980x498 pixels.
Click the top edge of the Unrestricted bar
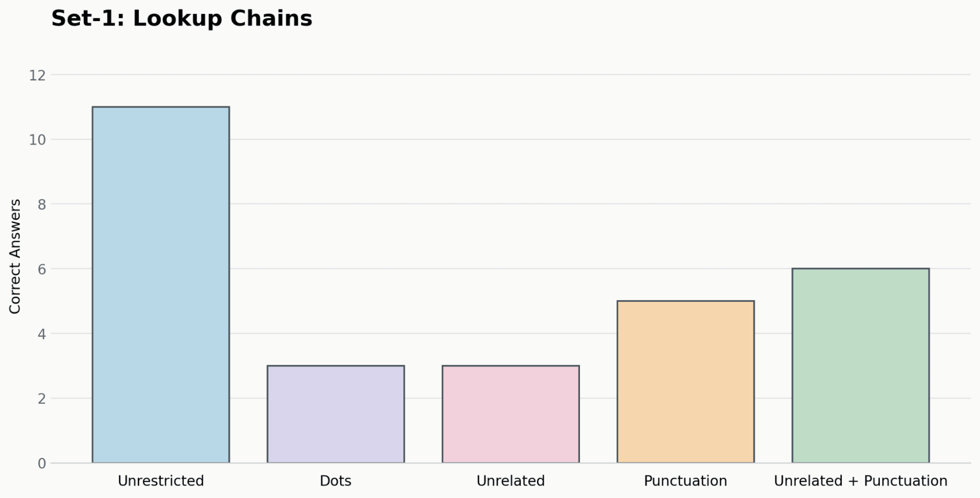[x=161, y=107]
